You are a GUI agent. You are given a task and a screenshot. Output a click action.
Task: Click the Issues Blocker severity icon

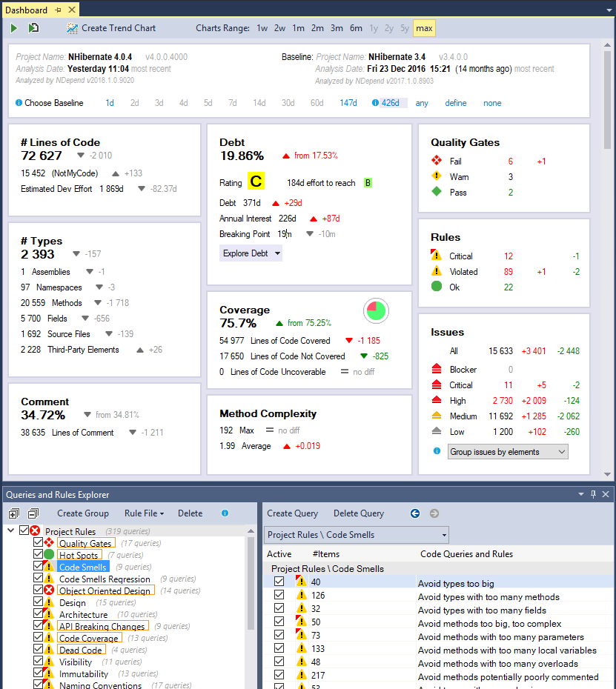(x=437, y=369)
